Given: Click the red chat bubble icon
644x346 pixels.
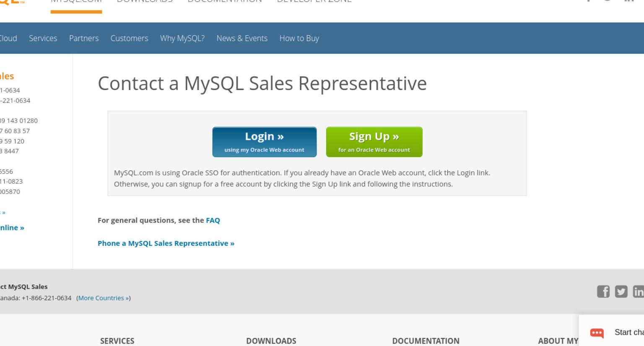Looking at the screenshot, I should [x=597, y=333].
